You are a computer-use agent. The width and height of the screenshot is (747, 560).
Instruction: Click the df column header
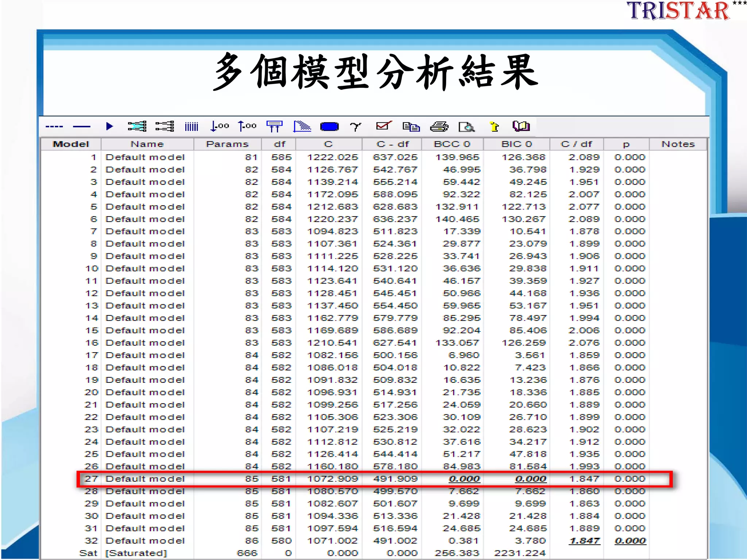(x=279, y=144)
